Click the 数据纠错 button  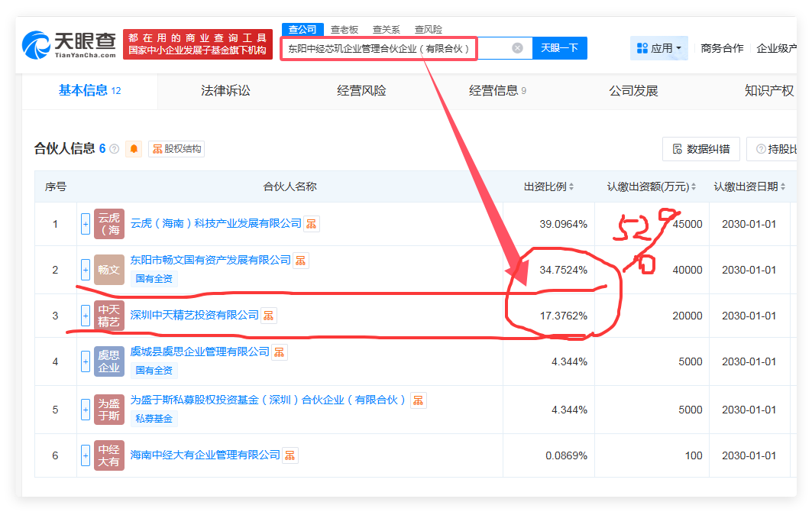701,149
